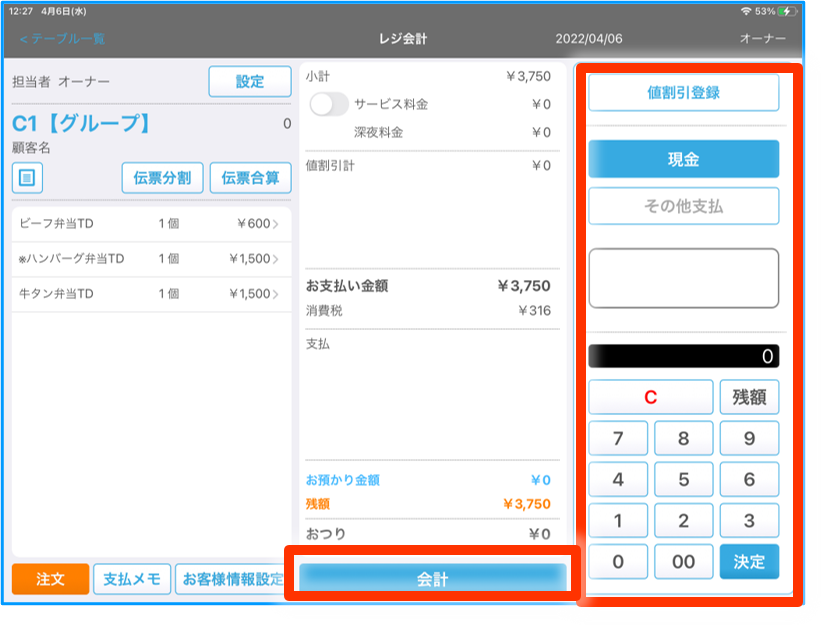Tap the orange 残額 ¥3,750 value
The height and width of the screenshot is (630, 826).
click(x=527, y=504)
